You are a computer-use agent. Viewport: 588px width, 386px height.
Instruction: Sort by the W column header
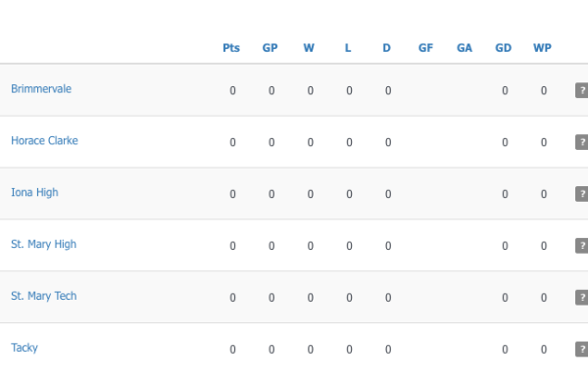309,48
